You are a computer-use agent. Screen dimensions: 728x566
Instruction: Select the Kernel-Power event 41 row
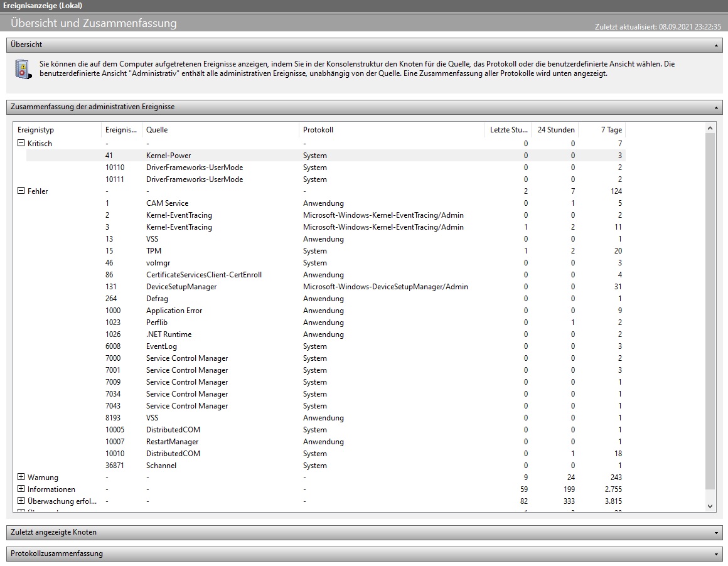click(326, 155)
